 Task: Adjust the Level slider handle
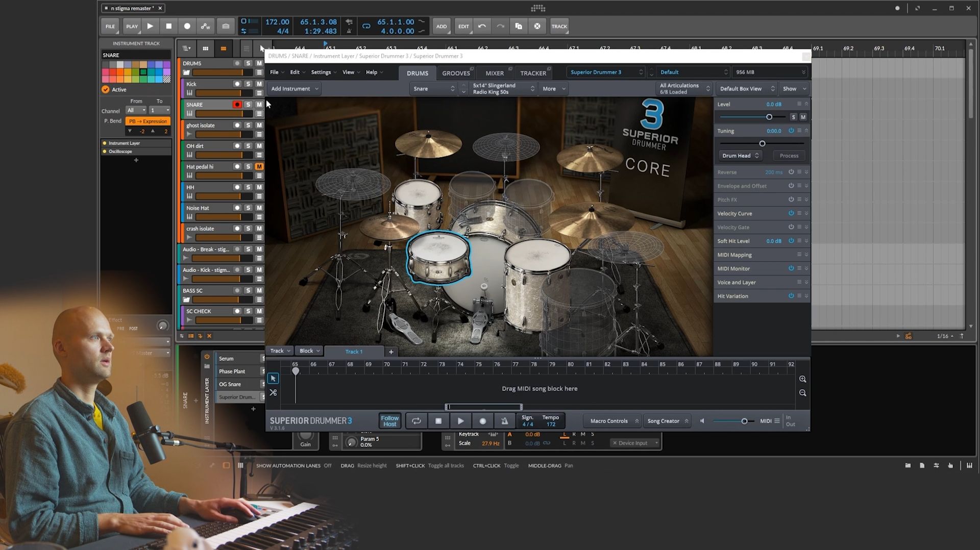click(x=769, y=117)
